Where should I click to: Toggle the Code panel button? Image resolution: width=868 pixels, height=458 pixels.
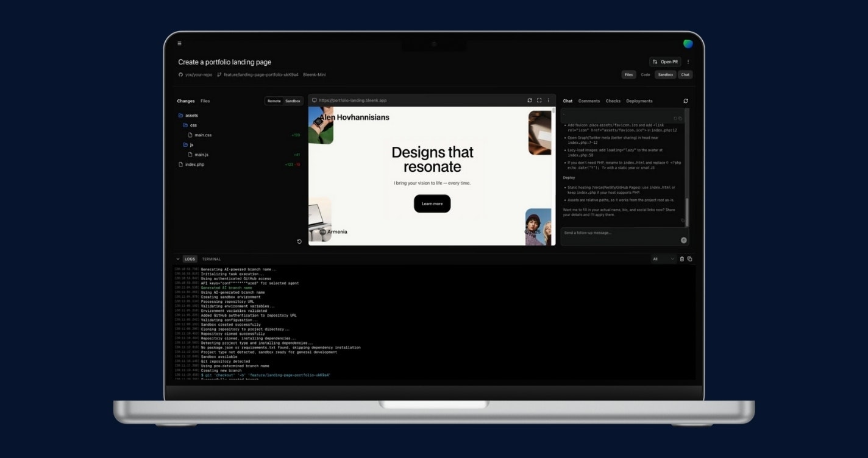646,75
